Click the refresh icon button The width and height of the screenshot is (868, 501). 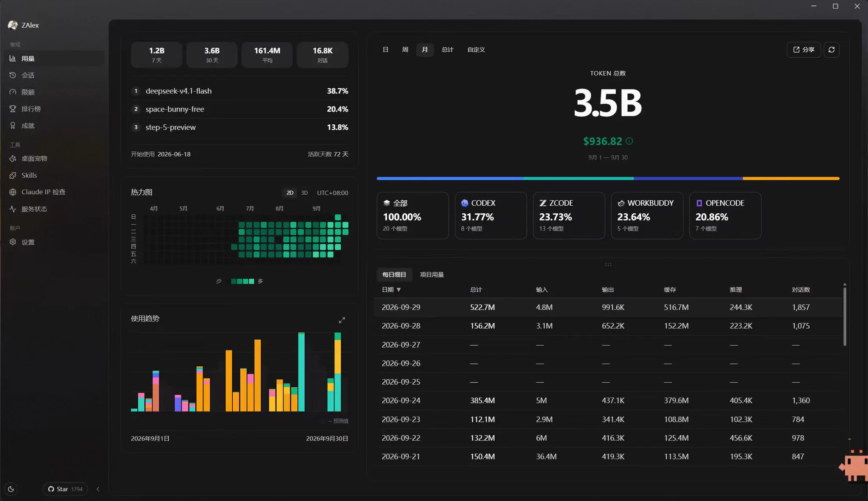[832, 50]
